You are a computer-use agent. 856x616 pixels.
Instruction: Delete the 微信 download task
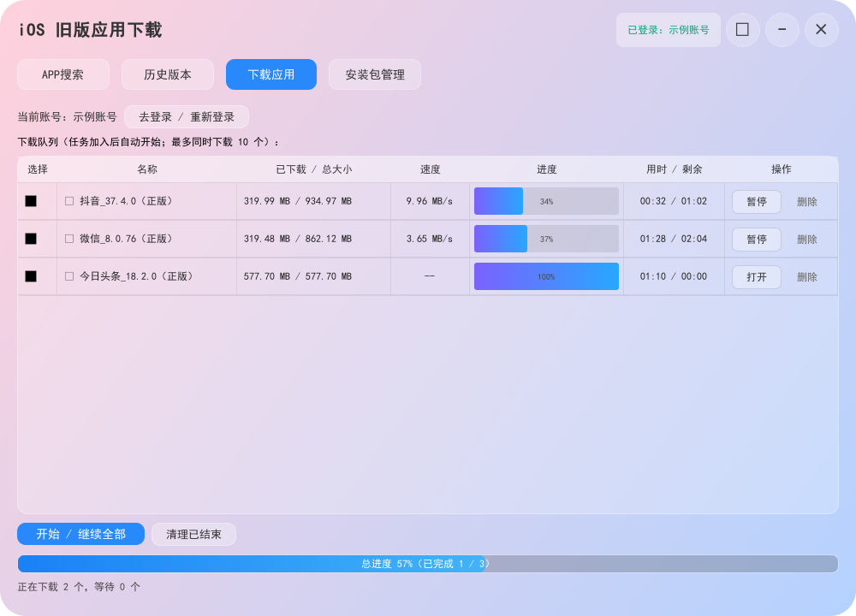tap(807, 239)
